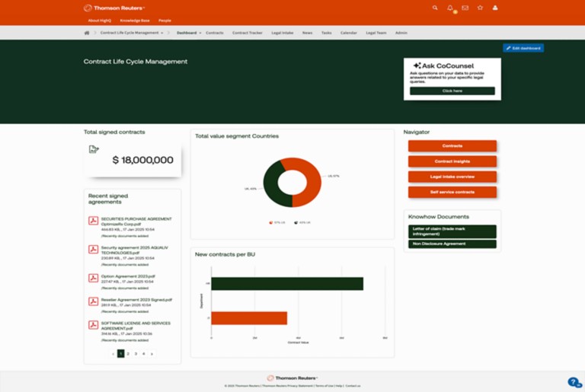The width and height of the screenshot is (585, 392).
Task: Select page 4 in agreements pagination
Action: [144, 354]
